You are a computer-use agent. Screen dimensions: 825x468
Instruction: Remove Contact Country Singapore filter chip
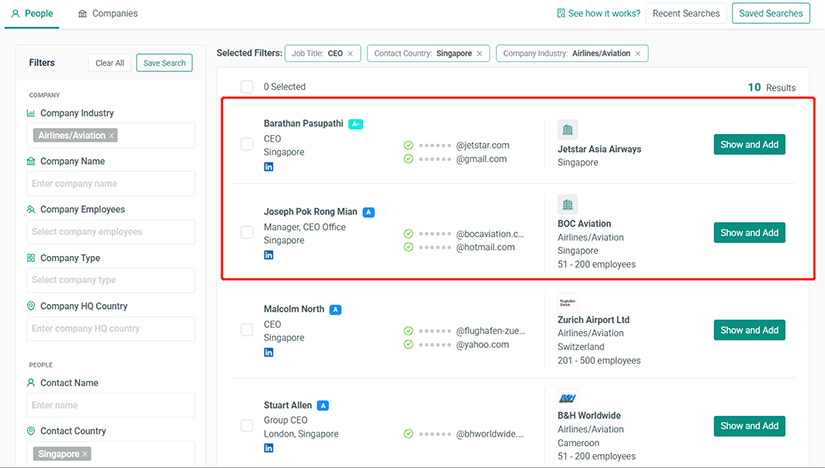coord(479,53)
